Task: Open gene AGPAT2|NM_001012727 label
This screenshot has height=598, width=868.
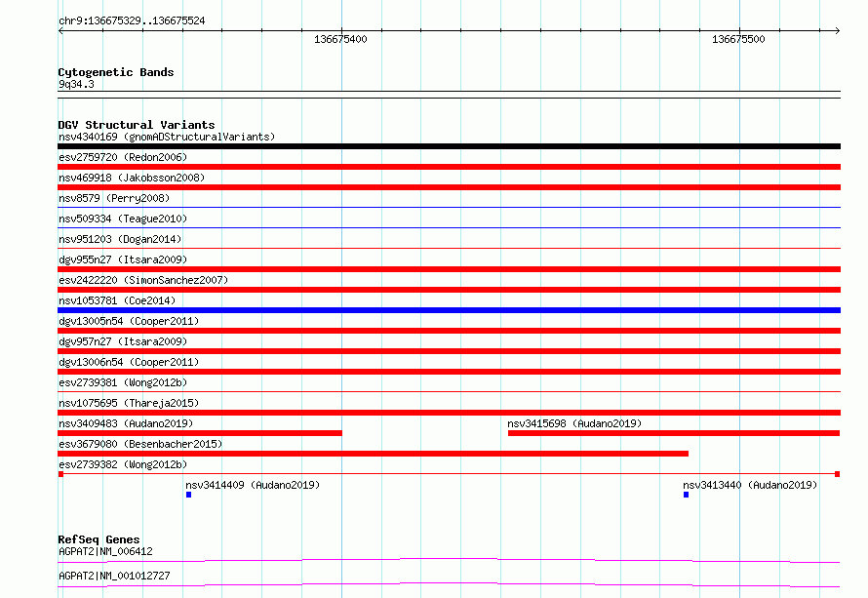Action: click(x=114, y=576)
